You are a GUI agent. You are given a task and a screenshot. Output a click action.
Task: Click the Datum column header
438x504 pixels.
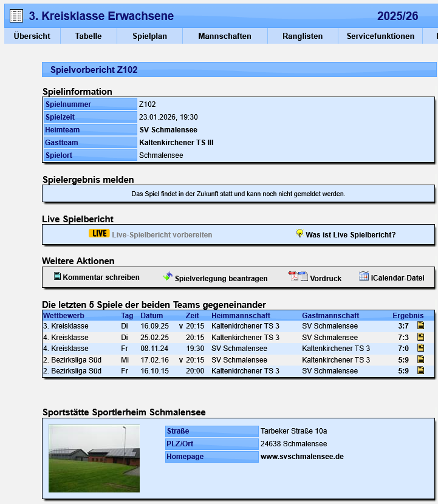[x=152, y=316]
